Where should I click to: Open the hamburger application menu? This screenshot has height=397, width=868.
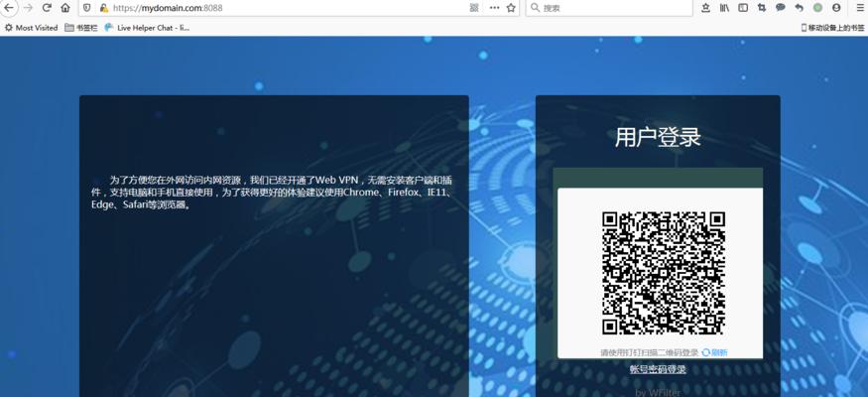pyautogui.click(x=859, y=8)
